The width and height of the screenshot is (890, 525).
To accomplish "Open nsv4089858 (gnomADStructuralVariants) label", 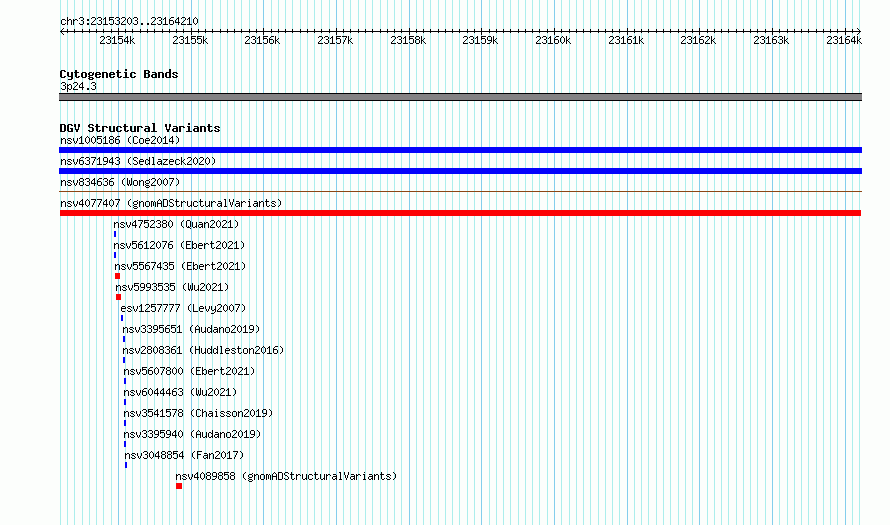I will coord(286,476).
